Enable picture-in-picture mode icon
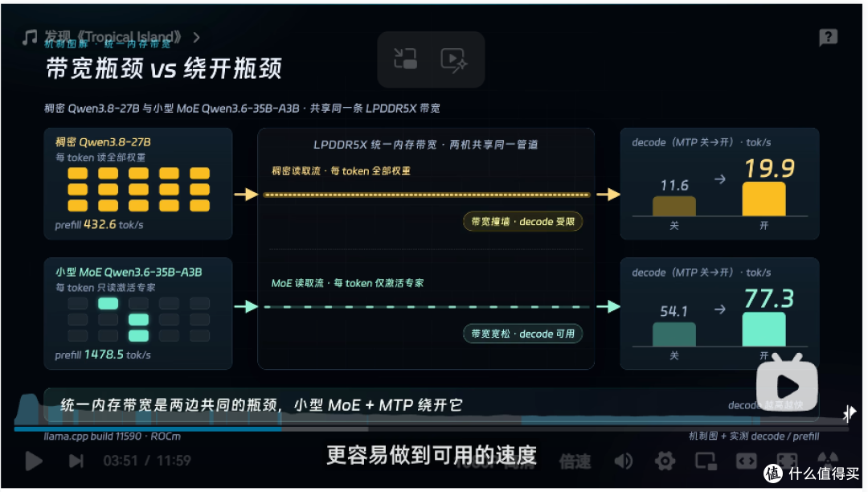Screen dimensions: 868x492 point(706,461)
